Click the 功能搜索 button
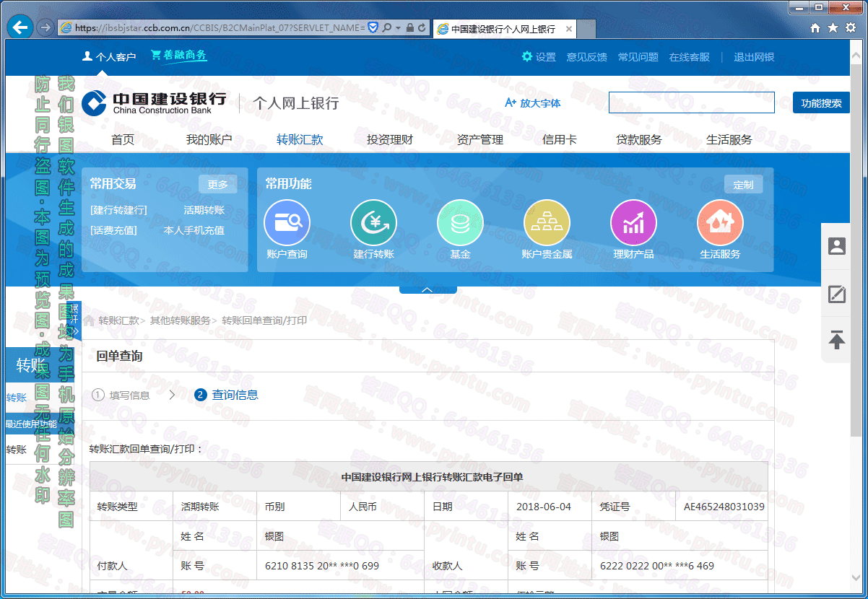This screenshot has width=868, height=599. (x=821, y=103)
